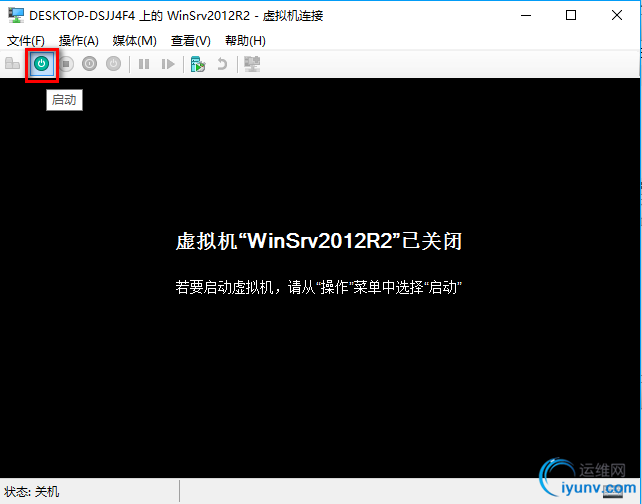Open the 查看(V) menu
The width and height of the screenshot is (642, 504).
click(x=191, y=41)
